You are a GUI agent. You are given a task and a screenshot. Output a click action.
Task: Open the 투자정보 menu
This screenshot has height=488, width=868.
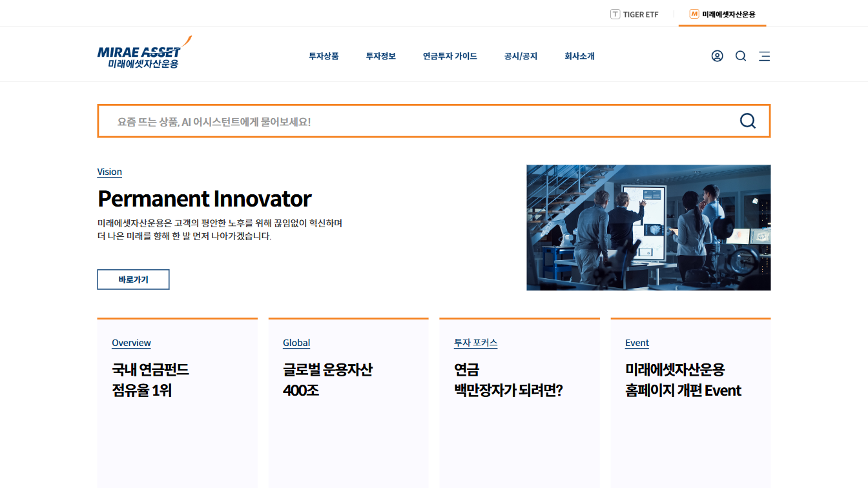[380, 56]
